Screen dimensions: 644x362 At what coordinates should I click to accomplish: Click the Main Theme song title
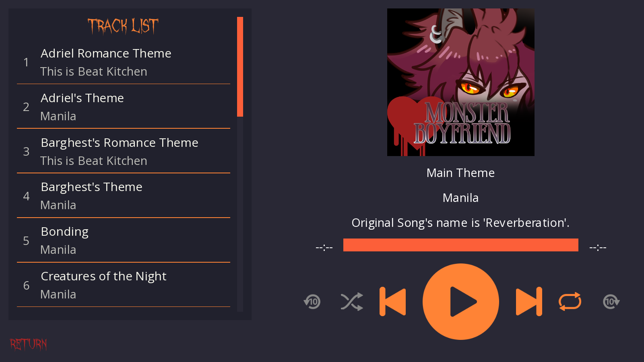coord(460,173)
